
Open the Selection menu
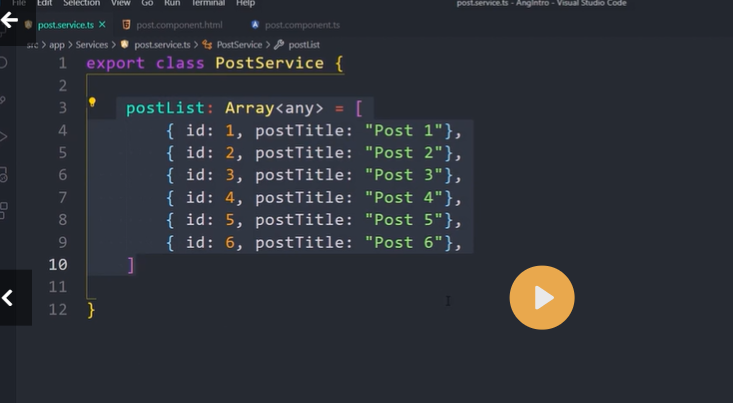pyautogui.click(x=82, y=4)
